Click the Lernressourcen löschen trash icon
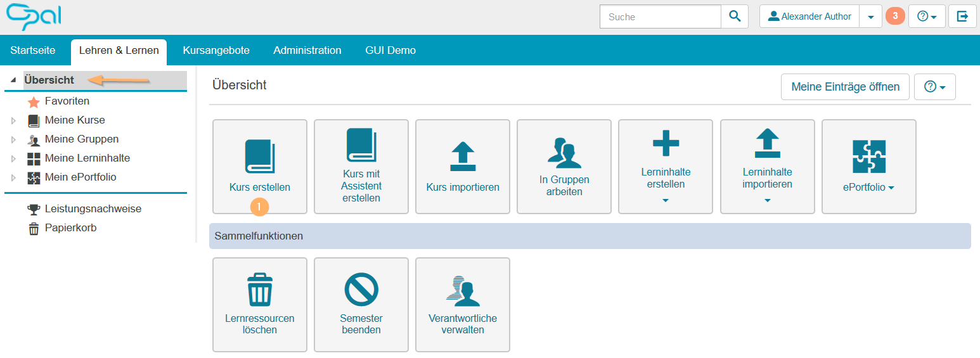 pyautogui.click(x=259, y=290)
